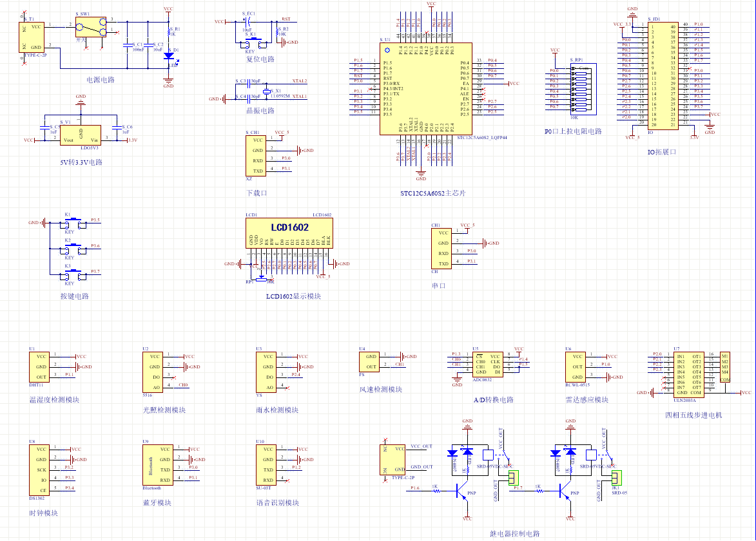Select the left PNP transistor on P1.6
Image resolution: width=756 pixels, height=541 pixels.
(461, 492)
